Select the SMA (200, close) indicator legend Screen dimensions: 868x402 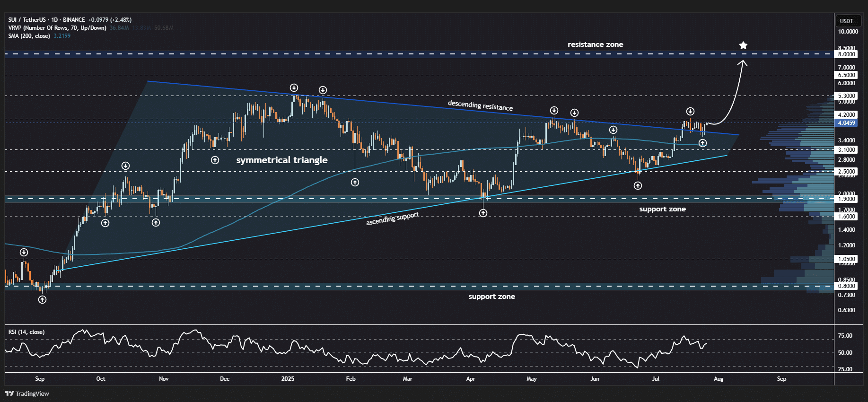(29, 36)
